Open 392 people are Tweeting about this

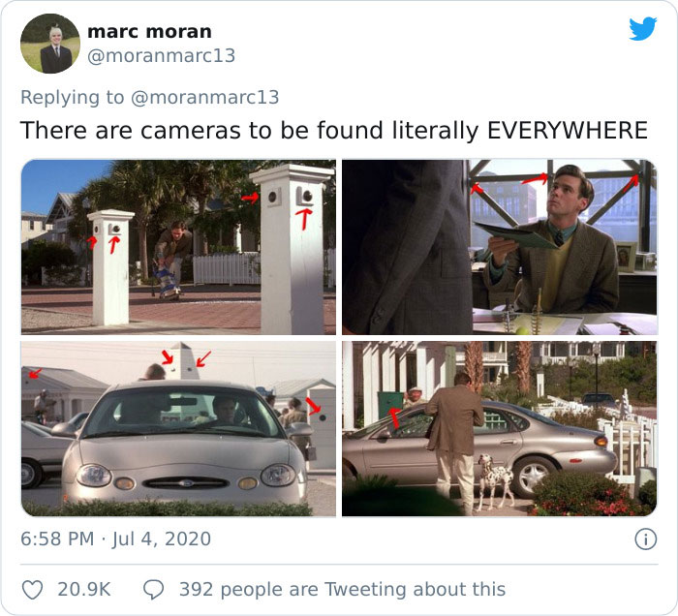point(343,590)
